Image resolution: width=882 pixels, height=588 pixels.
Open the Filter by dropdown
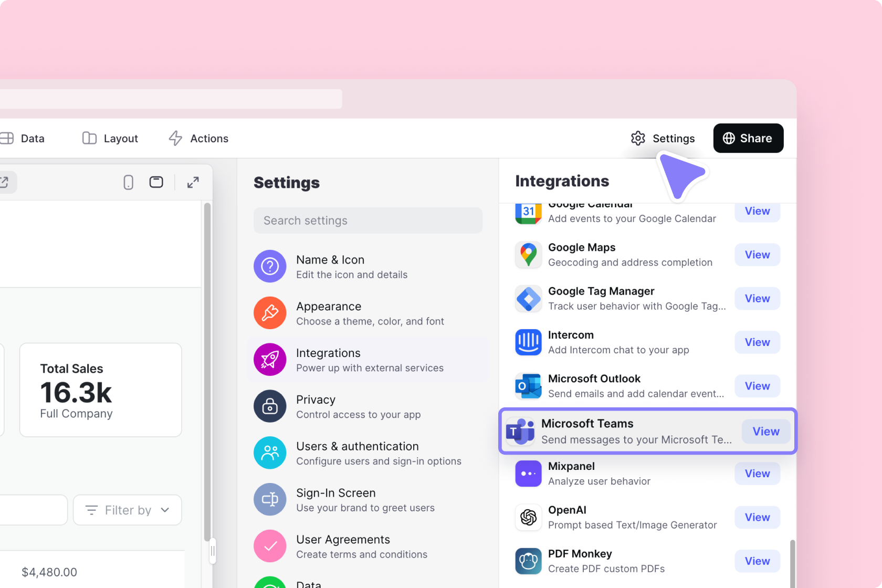tap(127, 510)
